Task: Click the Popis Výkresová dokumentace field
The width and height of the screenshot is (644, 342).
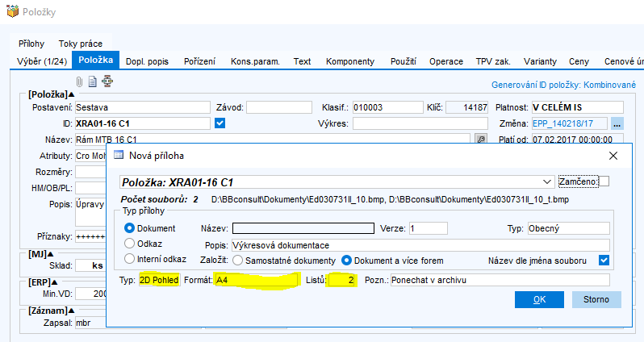Action: click(420, 245)
